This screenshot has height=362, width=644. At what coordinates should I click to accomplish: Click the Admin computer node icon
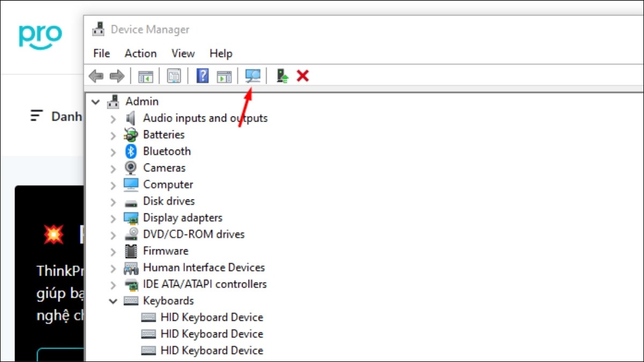click(x=113, y=101)
